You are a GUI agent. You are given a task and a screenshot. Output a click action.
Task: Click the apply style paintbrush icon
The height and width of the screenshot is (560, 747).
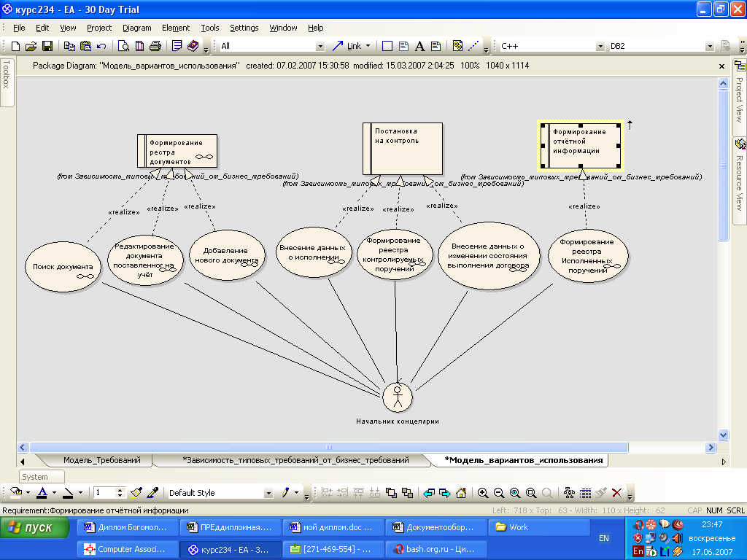click(136, 492)
